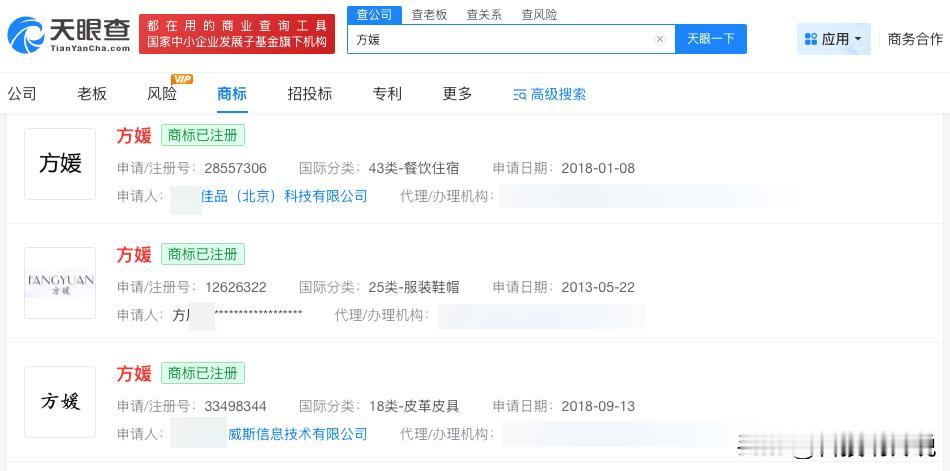Switch to the 专利 results tab
Image resolution: width=950 pixels, height=471 pixels.
click(x=387, y=93)
